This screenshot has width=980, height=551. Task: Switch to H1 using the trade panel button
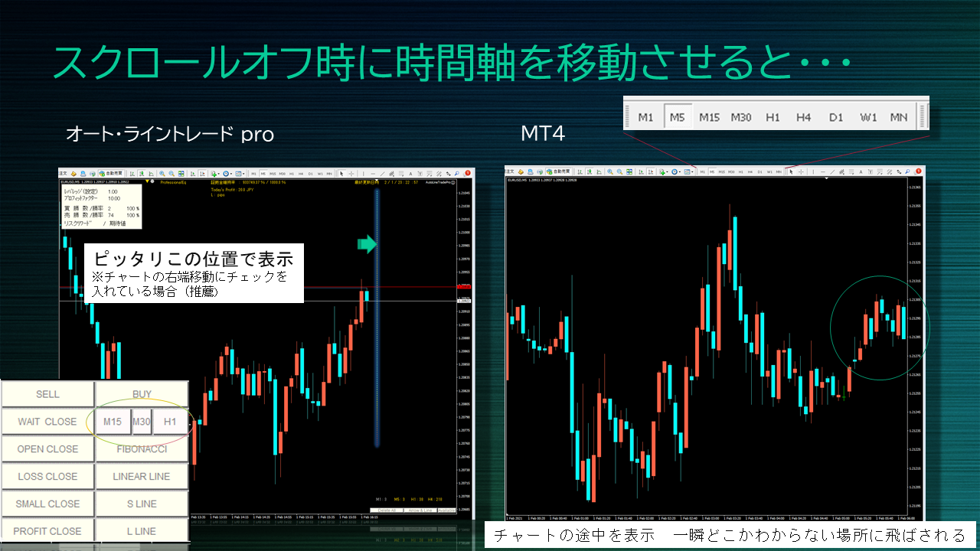pos(170,422)
